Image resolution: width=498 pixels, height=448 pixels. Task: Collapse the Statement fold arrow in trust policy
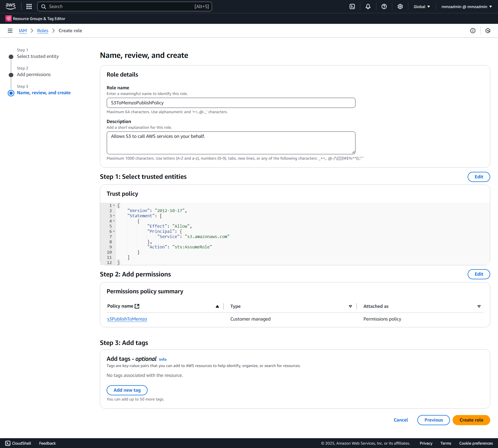click(x=114, y=216)
